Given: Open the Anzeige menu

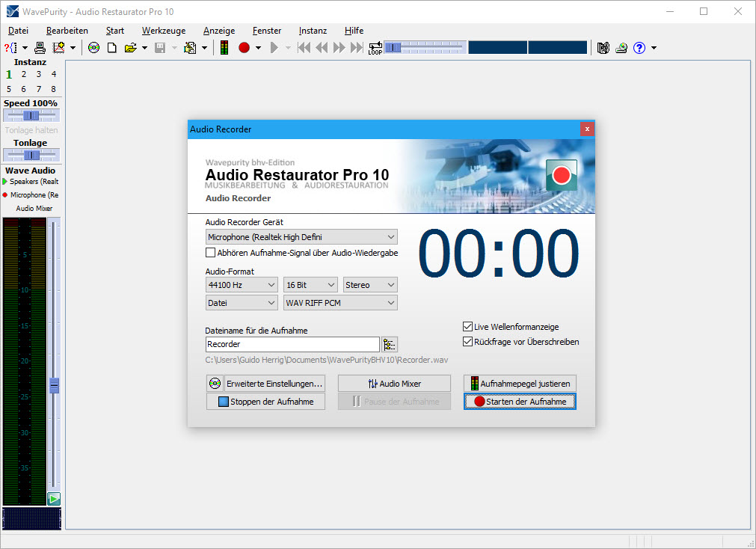Looking at the screenshot, I should click(219, 31).
